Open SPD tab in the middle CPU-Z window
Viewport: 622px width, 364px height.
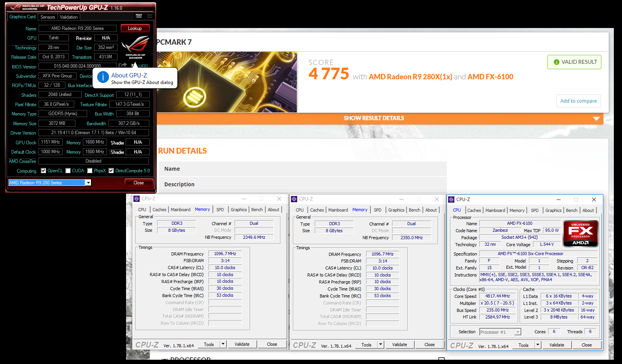pos(378,210)
